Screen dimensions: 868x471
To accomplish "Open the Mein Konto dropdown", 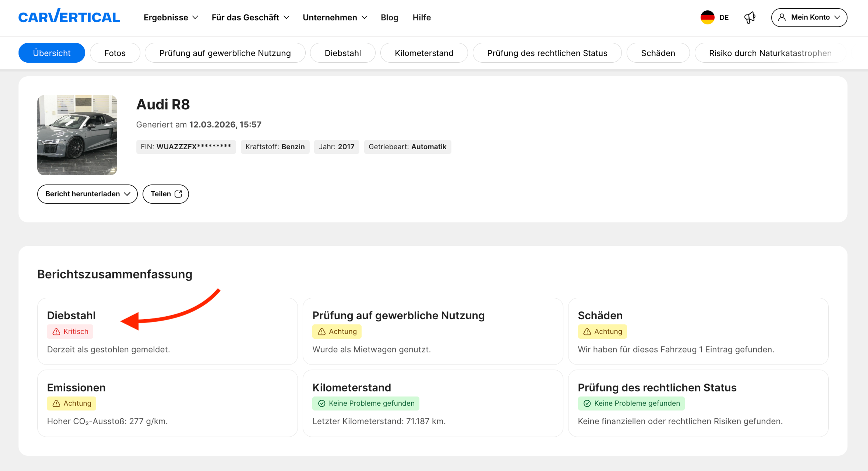I will point(809,18).
